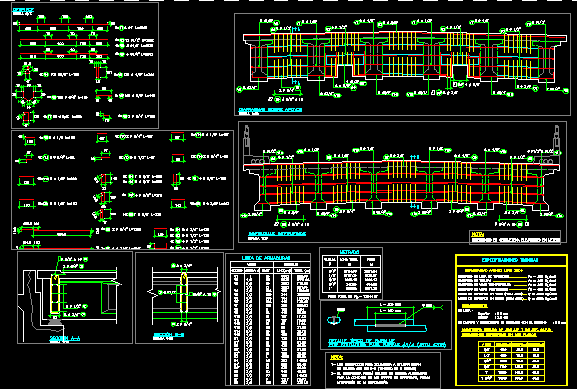Click the bearing pad under beam in Seccion A-A
The width and height of the screenshot is (577, 389).
[x=55, y=321]
